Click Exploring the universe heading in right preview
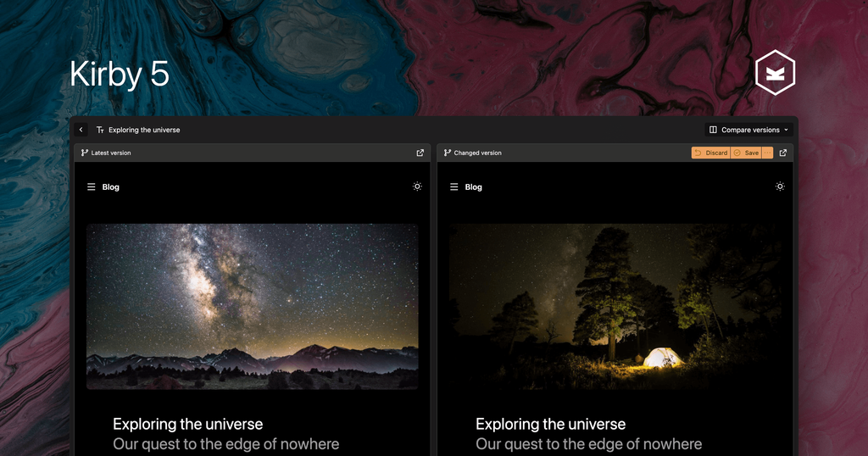 point(550,425)
